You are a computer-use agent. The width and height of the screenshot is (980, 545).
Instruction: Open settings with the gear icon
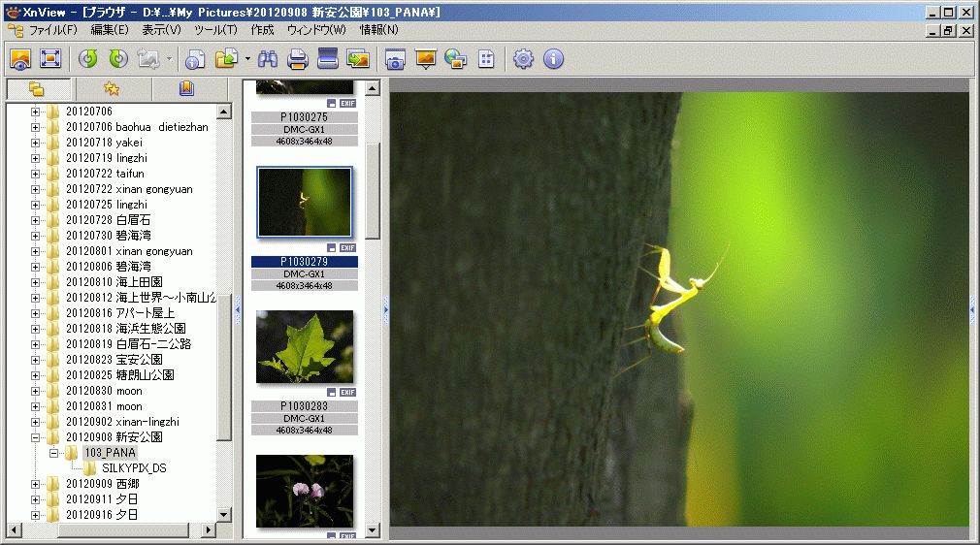[524, 59]
